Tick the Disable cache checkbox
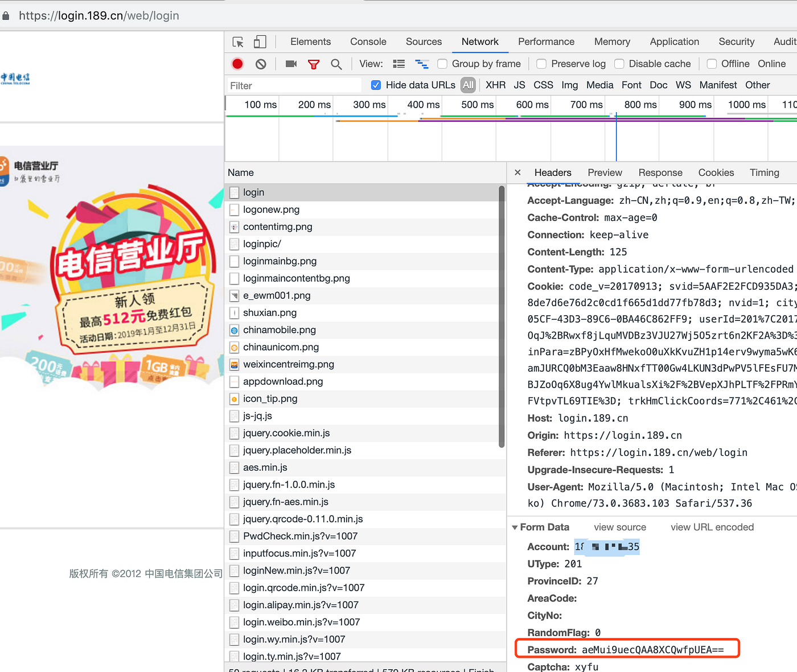Image resolution: width=797 pixels, height=672 pixels. click(619, 64)
